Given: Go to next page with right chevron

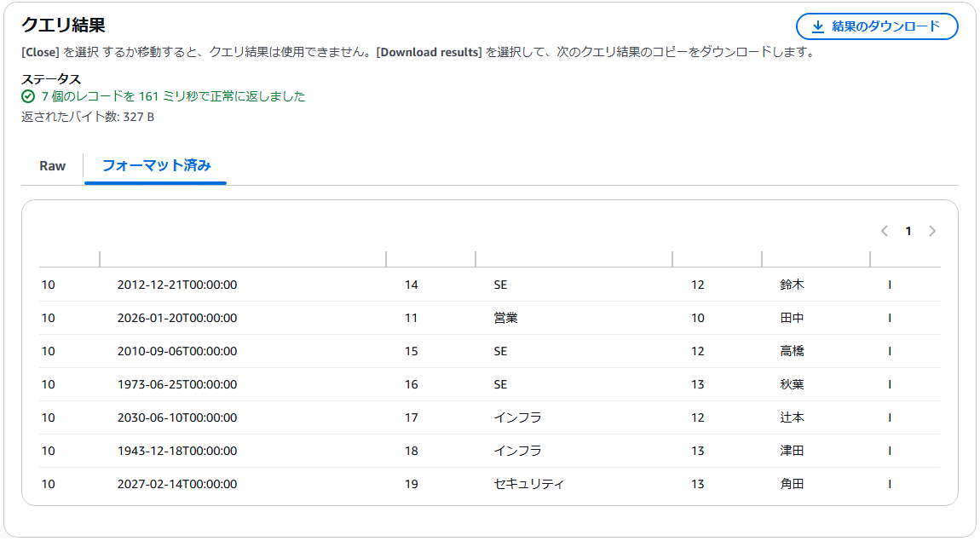Looking at the screenshot, I should pos(932,231).
